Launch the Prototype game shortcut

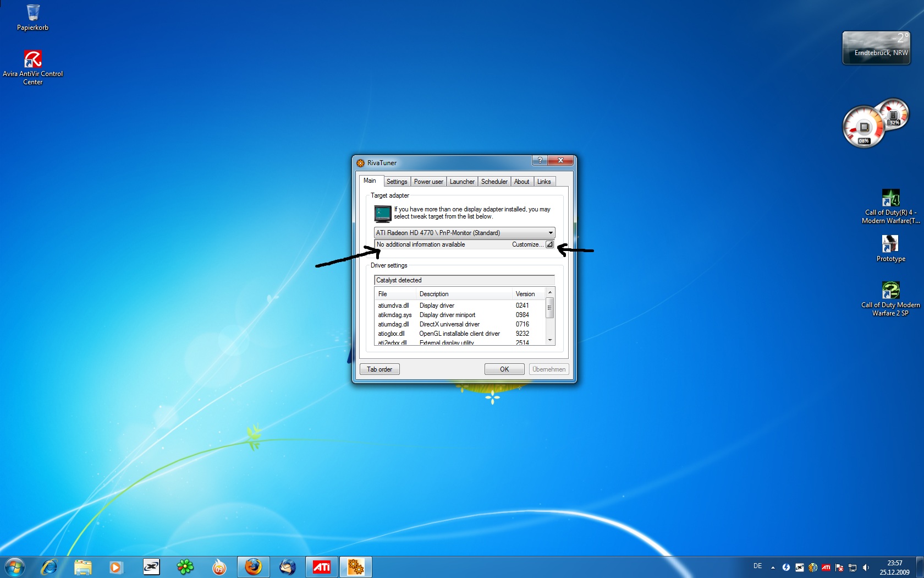[x=890, y=248]
